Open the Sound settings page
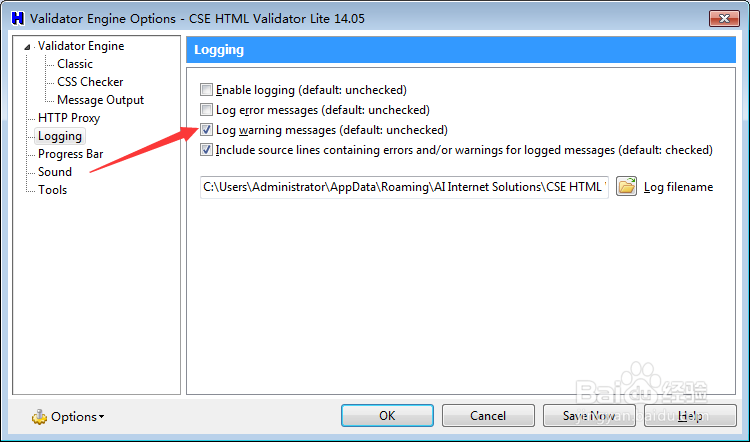The height and width of the screenshot is (442, 750). point(55,172)
